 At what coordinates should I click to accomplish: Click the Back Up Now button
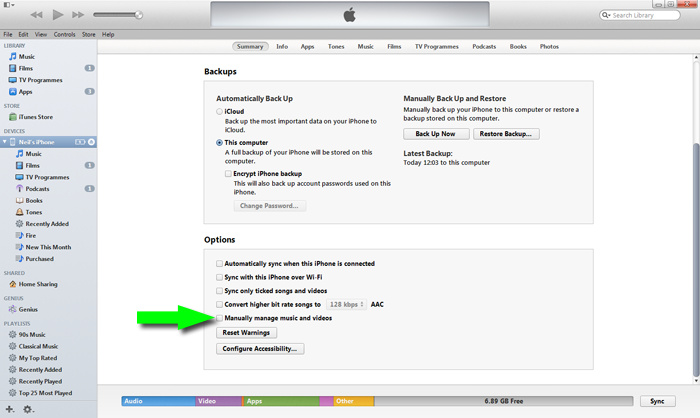point(436,134)
